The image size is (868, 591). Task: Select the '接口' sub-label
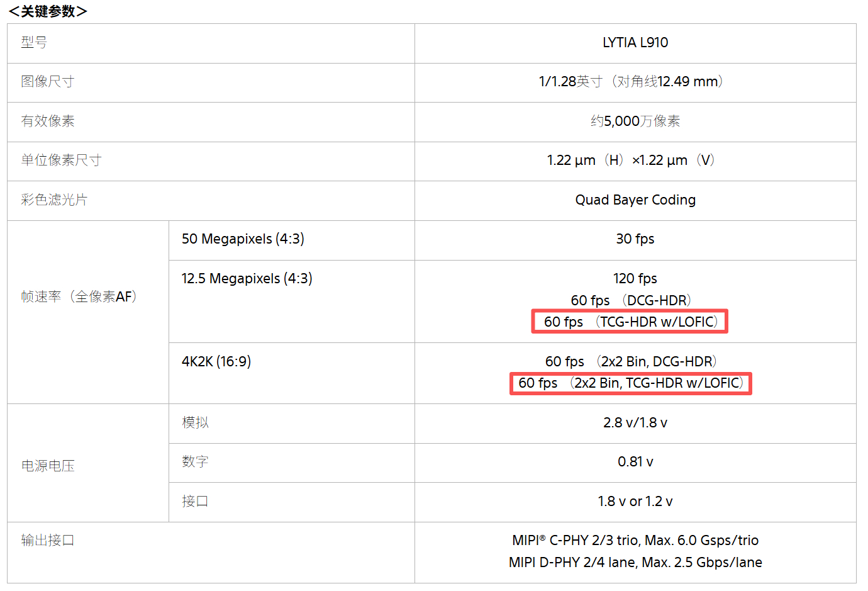click(x=195, y=501)
